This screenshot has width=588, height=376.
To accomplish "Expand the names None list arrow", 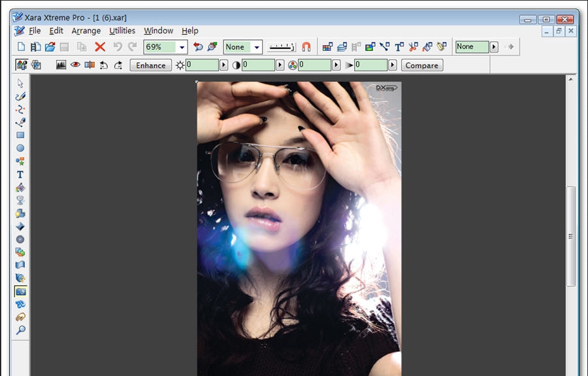I will (x=494, y=46).
